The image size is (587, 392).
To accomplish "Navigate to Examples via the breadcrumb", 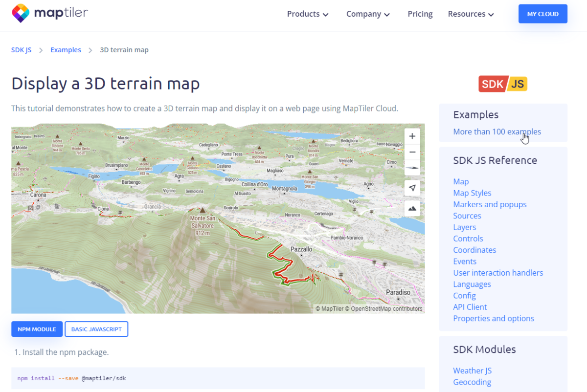I will coord(66,49).
